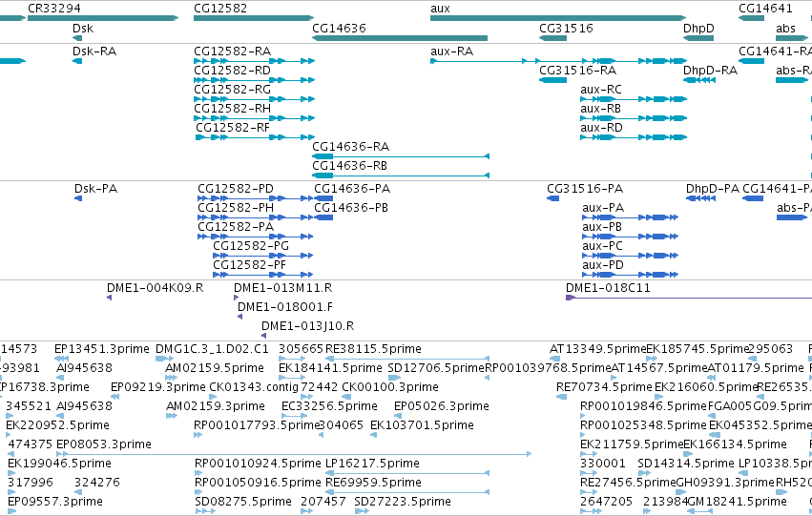Select the EC33256.5prime label
Image resolution: width=812 pixels, height=516 pixels.
(329, 407)
